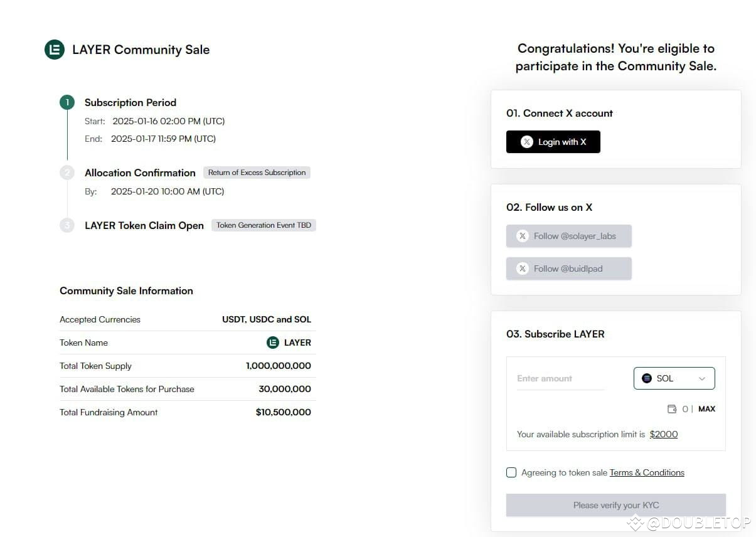Click the LAYER token icon in info table
This screenshot has width=756, height=537.
click(272, 343)
